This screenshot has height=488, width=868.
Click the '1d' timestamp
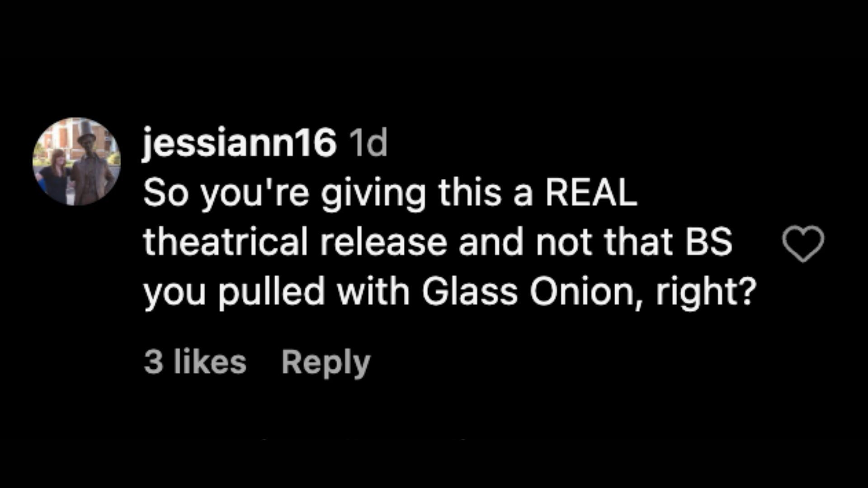tap(369, 144)
